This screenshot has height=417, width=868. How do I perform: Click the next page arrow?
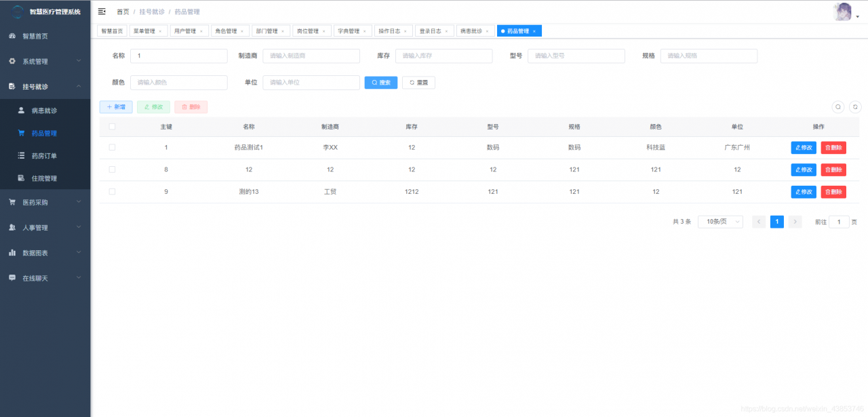[795, 222]
